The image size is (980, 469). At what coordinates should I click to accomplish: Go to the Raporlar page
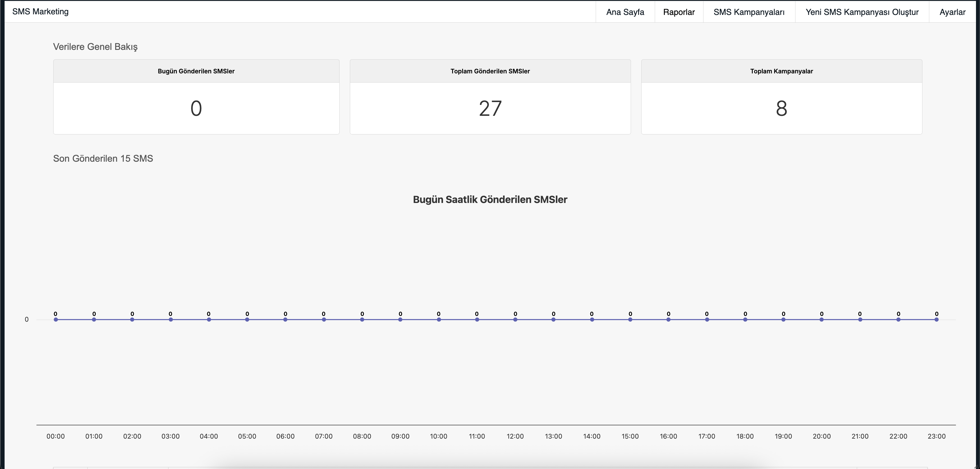click(679, 12)
